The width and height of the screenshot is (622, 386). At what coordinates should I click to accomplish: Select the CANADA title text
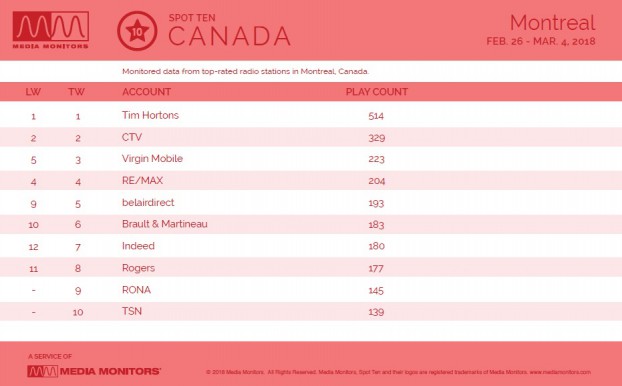coord(230,36)
